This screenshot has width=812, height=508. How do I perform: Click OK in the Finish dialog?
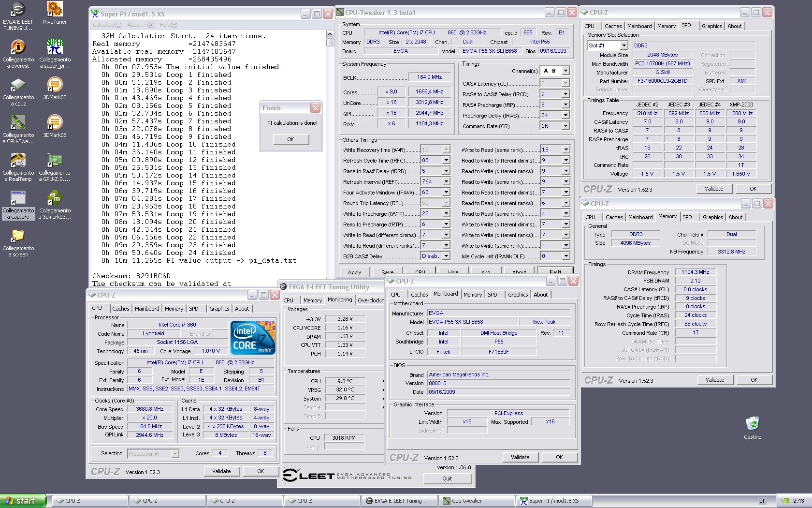coord(290,139)
